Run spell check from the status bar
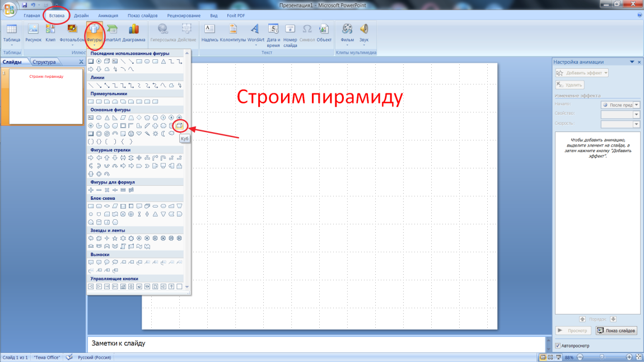The width and height of the screenshot is (644, 362). coord(69,357)
